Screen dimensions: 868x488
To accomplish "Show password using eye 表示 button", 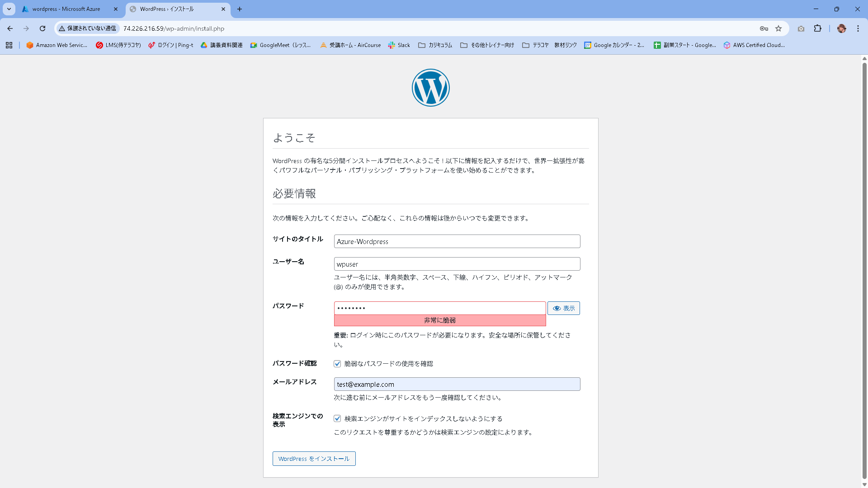I will (x=563, y=308).
